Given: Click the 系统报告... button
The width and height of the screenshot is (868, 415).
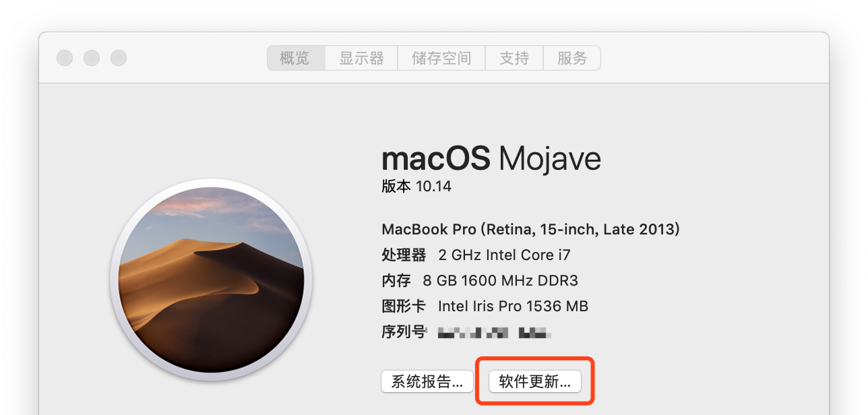Looking at the screenshot, I should (427, 381).
